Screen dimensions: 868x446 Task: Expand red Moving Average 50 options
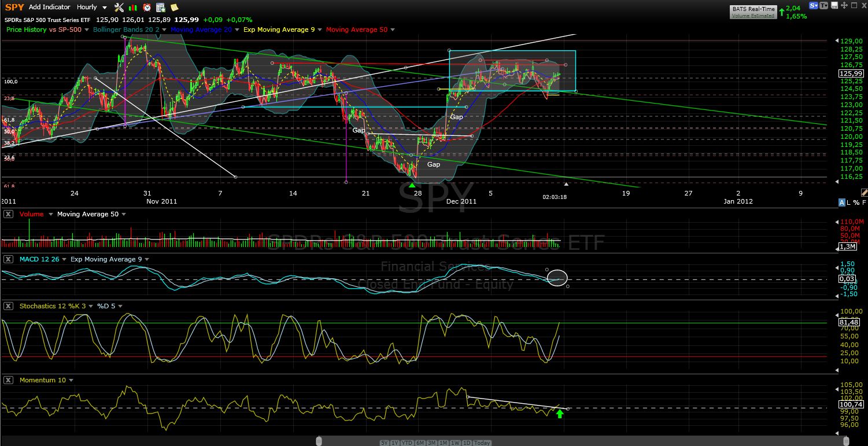point(392,30)
